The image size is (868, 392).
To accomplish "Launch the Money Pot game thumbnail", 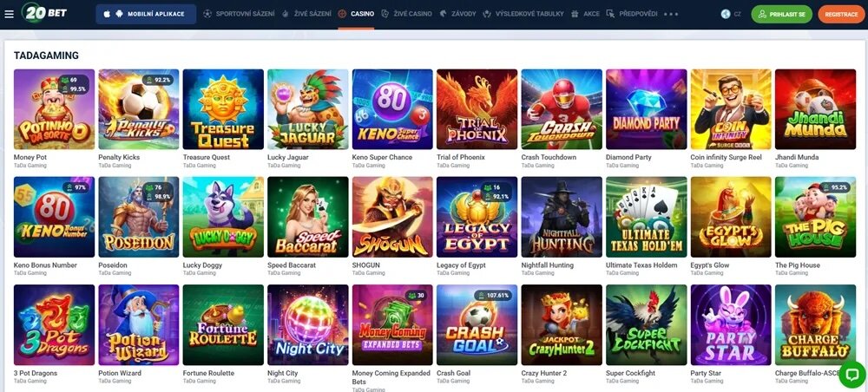I will [x=54, y=109].
